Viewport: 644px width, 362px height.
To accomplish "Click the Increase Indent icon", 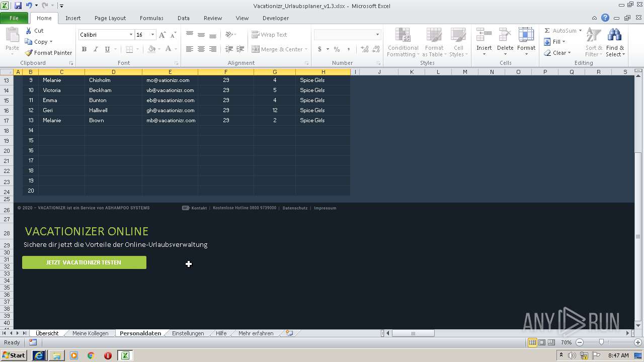I will tap(240, 49).
